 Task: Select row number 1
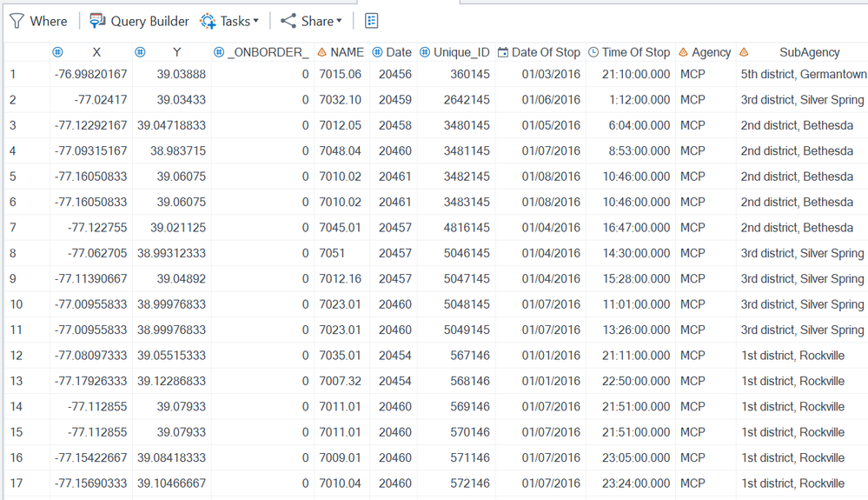[13, 74]
